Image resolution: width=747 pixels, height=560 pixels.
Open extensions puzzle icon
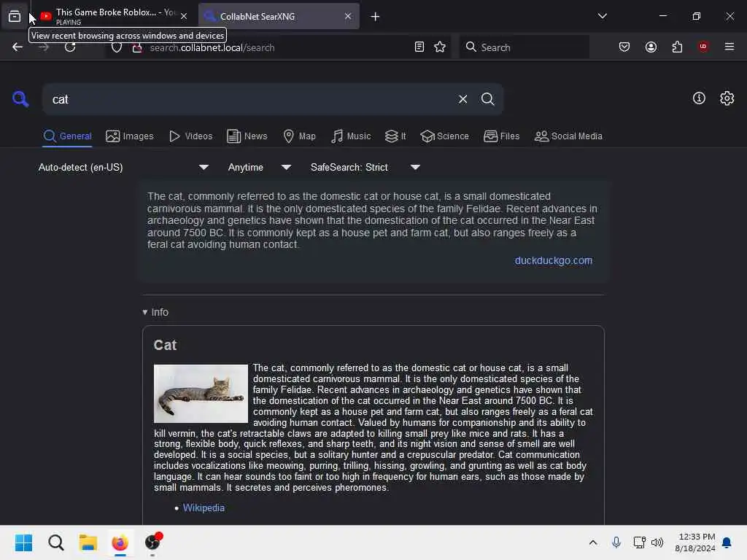[x=677, y=47]
